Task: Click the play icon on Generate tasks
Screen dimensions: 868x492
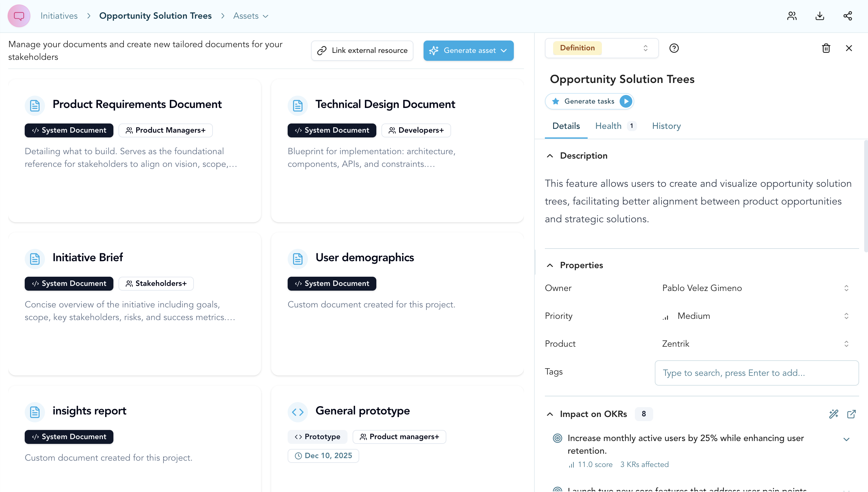Action: tap(626, 101)
